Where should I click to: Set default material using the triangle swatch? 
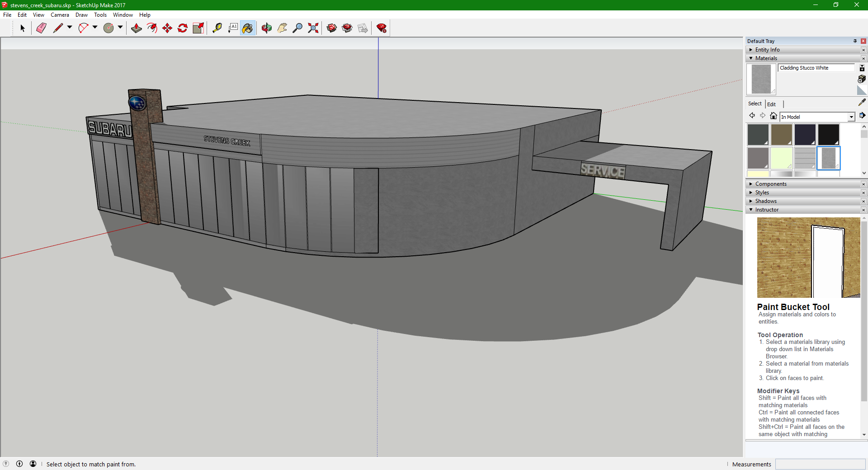[862, 90]
